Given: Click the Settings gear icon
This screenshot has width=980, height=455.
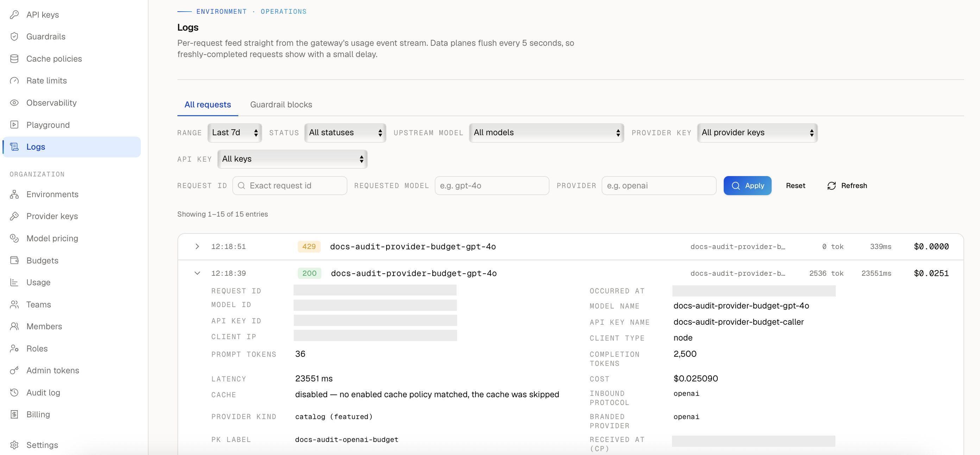Looking at the screenshot, I should [14, 445].
